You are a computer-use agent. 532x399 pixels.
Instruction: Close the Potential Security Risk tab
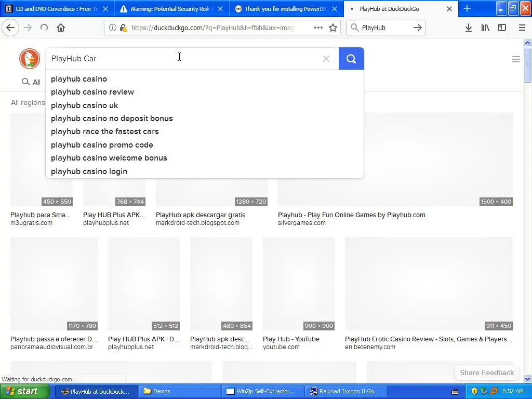[220, 9]
